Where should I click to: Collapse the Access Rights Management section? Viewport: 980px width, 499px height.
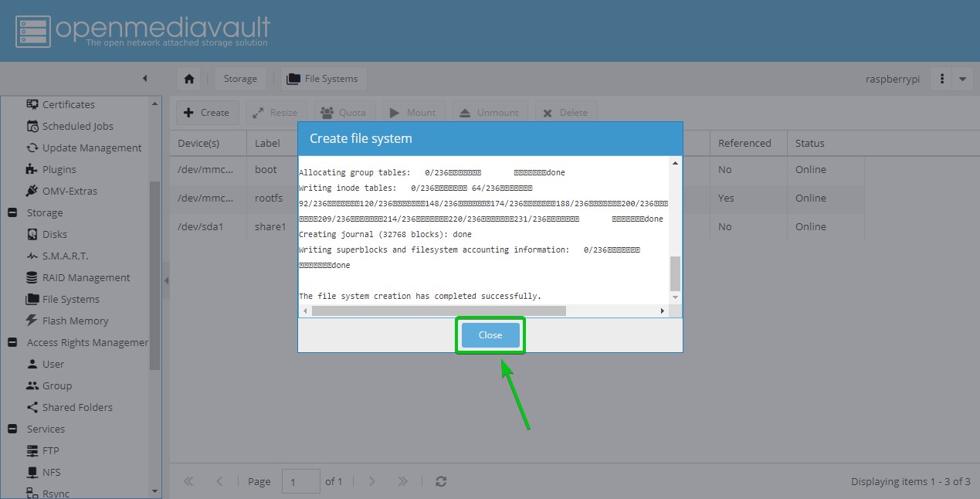(x=13, y=342)
